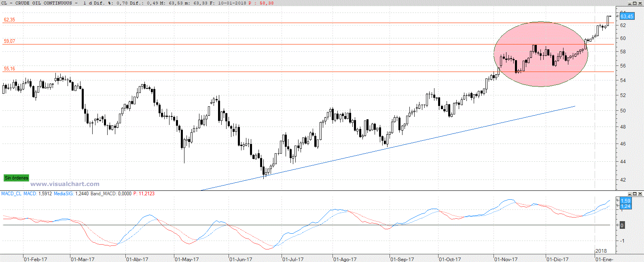Screen dimensions: 644x262
Task: Close the MACD indicator panel
Action: pyautogui.click(x=640, y=194)
